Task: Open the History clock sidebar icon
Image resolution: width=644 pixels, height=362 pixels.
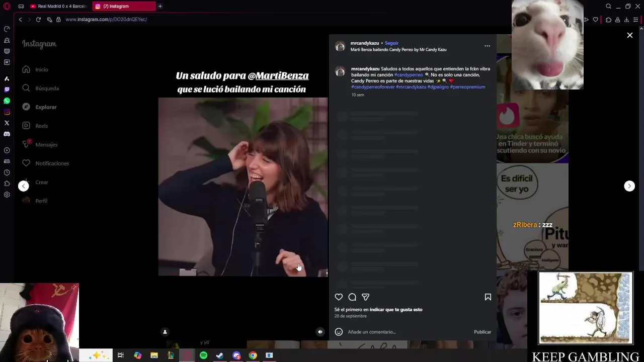Action: [x=7, y=172]
